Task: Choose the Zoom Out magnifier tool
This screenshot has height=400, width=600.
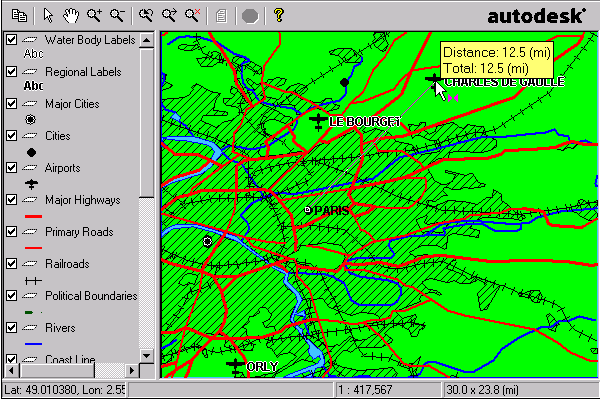Action: [x=117, y=15]
